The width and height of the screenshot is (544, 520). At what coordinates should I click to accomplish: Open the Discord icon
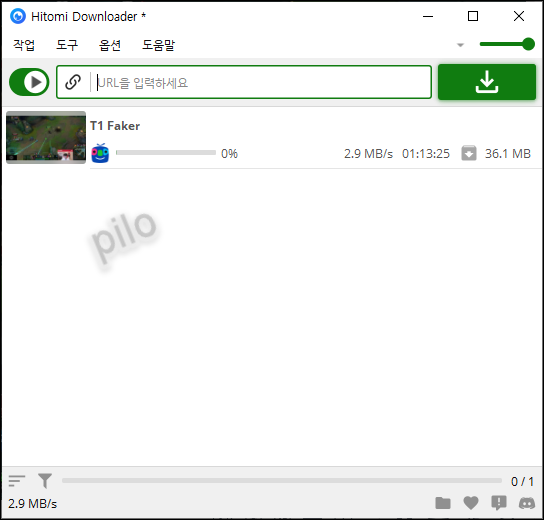[527, 503]
